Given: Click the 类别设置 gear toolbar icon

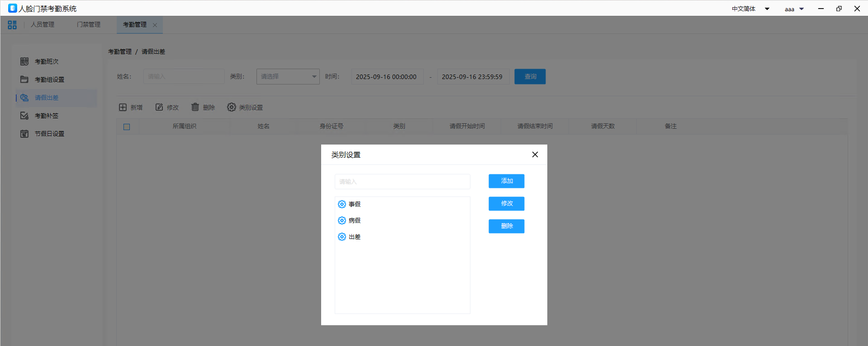Looking at the screenshot, I should click(232, 107).
